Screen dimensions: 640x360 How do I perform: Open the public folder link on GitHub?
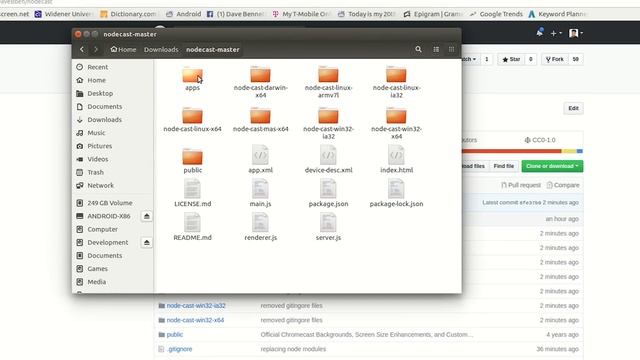point(175,335)
